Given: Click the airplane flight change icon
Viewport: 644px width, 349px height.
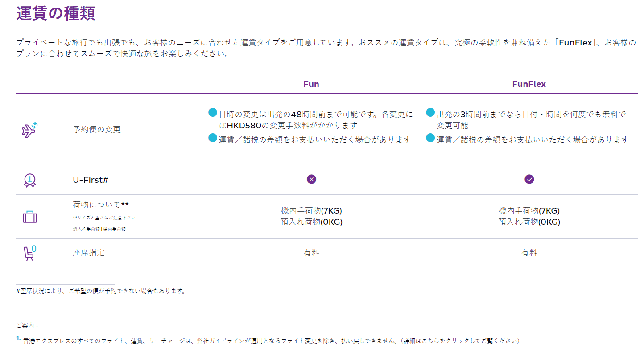Looking at the screenshot, I should click(x=29, y=130).
